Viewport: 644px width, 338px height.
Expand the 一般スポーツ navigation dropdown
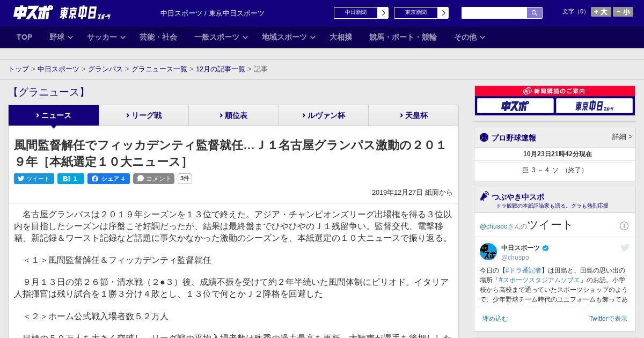pyautogui.click(x=221, y=37)
